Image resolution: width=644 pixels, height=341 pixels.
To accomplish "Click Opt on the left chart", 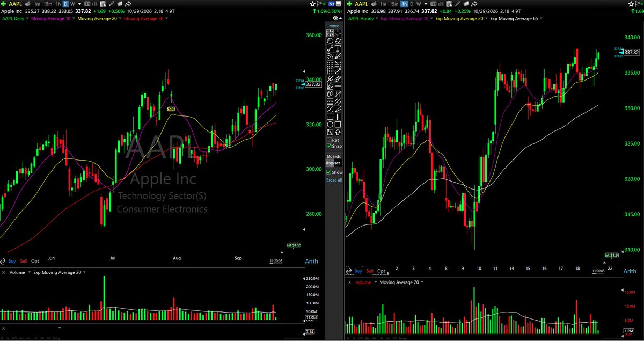I will click(35, 261).
